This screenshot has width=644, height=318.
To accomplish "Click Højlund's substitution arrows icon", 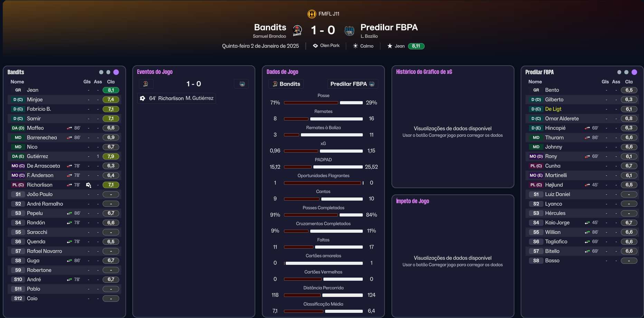I will [587, 185].
